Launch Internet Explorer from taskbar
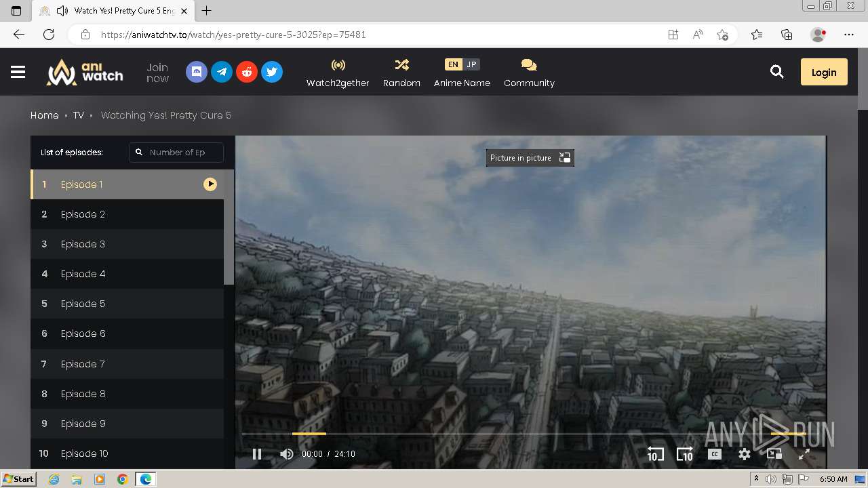868x488 pixels. (54, 479)
